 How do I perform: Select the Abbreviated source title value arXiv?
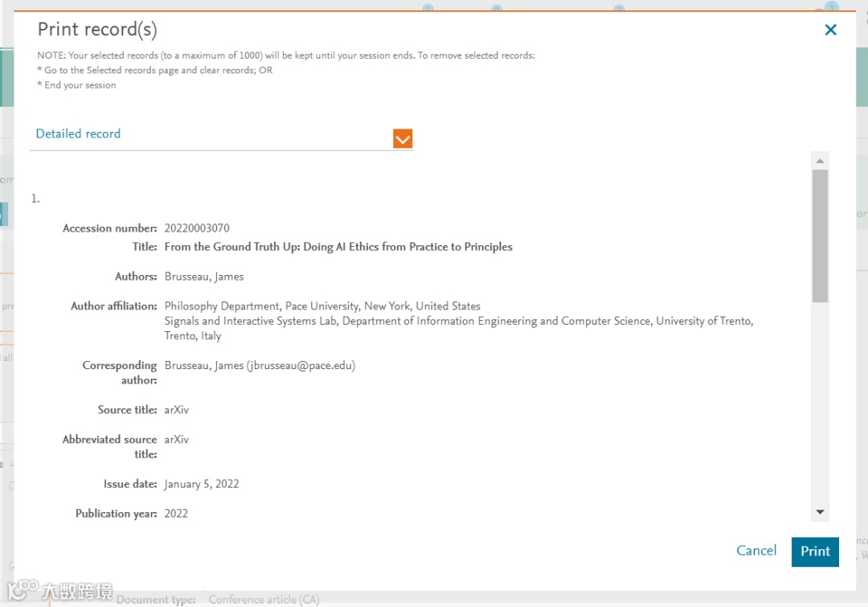click(x=177, y=439)
